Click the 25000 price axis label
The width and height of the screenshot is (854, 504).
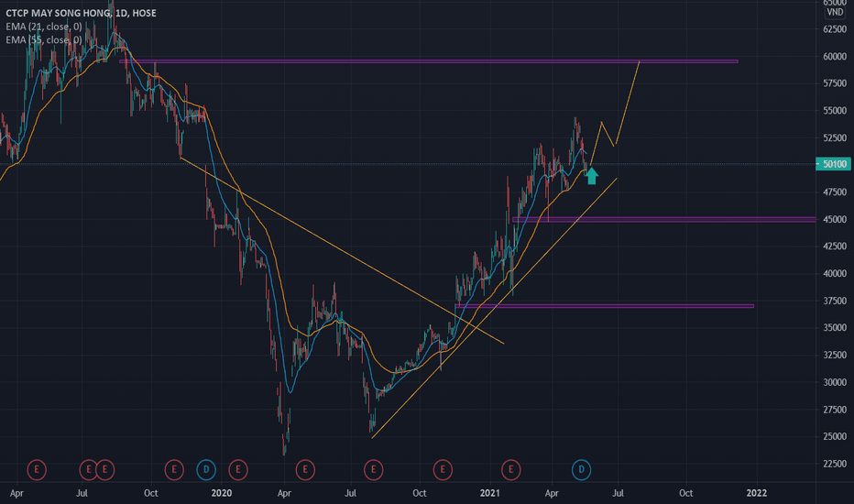click(835, 436)
